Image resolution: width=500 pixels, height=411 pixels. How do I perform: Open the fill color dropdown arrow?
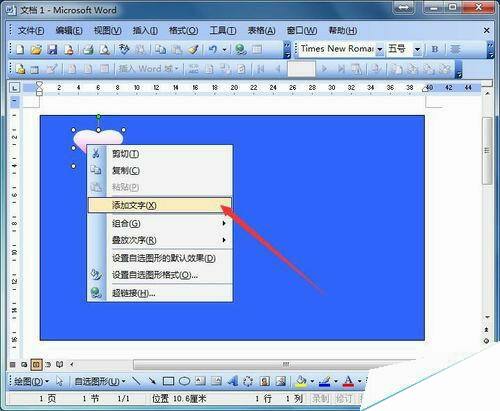[x=312, y=381]
